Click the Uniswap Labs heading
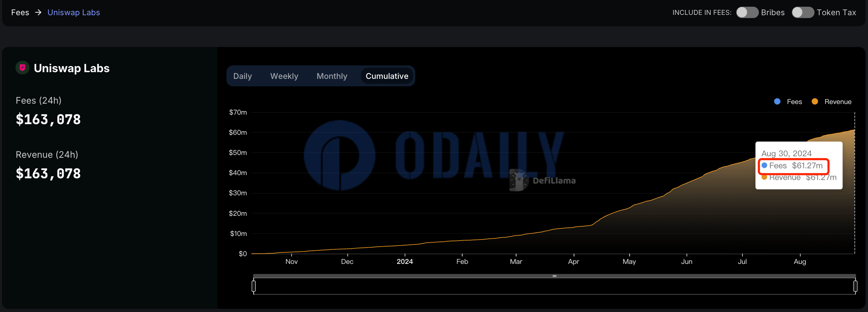The height and width of the screenshot is (312, 868). point(72,68)
